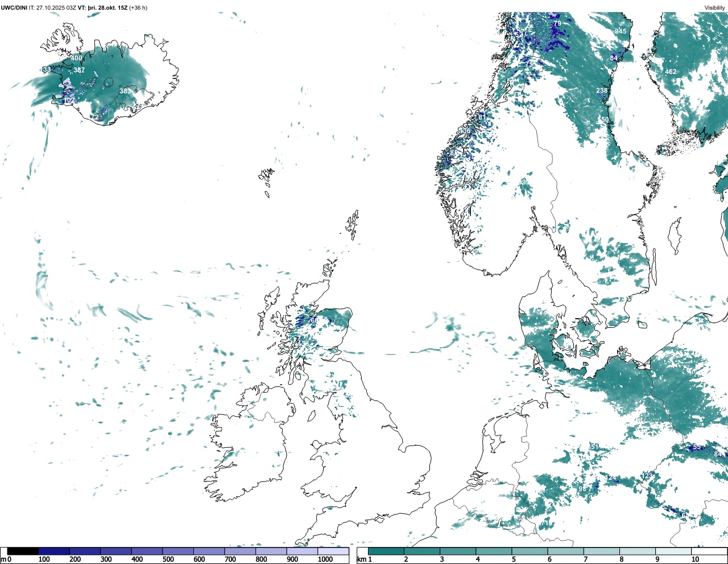Click the dark teal 1 km legend swatch

point(386,551)
